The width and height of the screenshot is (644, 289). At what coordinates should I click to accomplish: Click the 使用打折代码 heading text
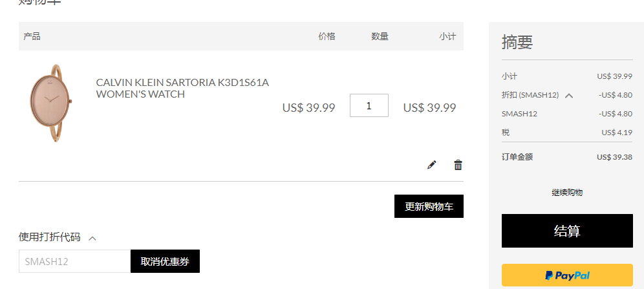(49, 237)
